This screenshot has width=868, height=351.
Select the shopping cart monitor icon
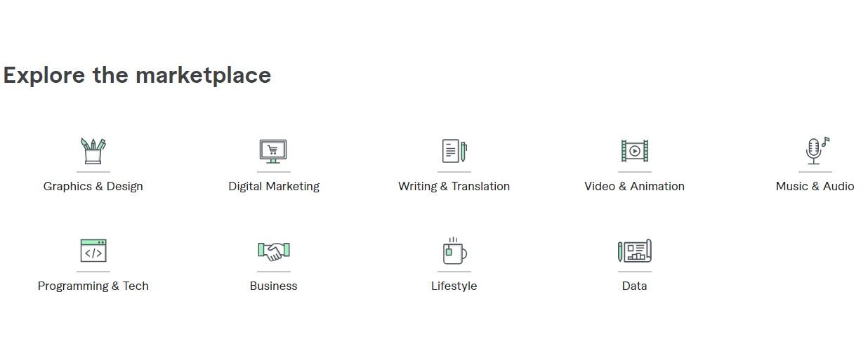273,151
